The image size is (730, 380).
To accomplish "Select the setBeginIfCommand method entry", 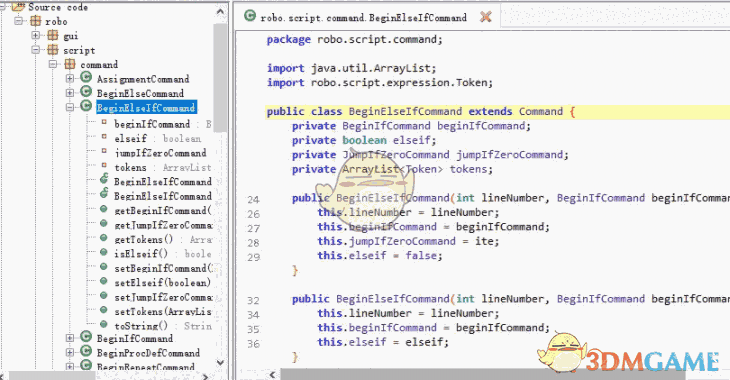I will coord(163,268).
